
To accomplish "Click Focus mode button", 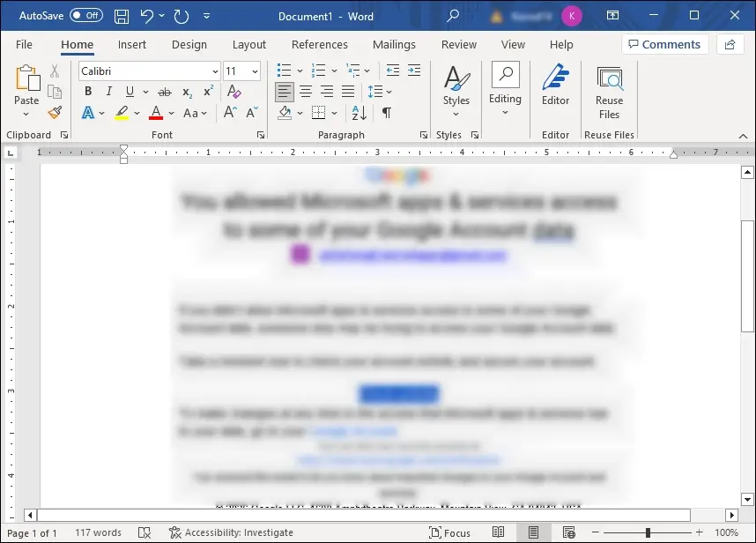I will (x=449, y=532).
